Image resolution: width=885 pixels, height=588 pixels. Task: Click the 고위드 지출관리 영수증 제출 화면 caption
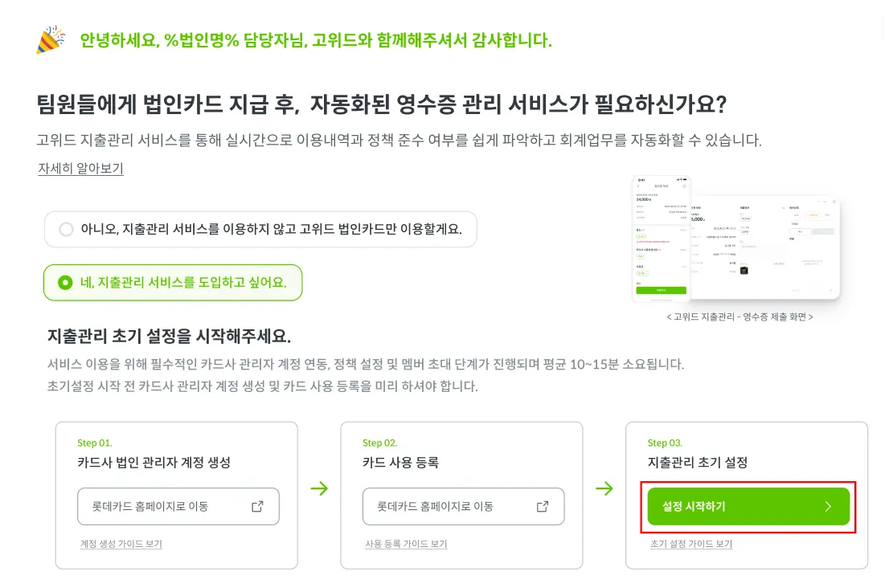(740, 317)
